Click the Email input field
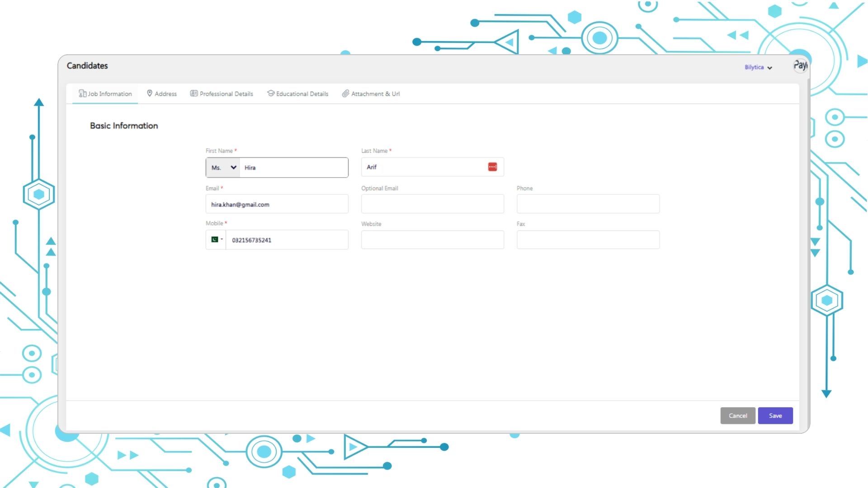The width and height of the screenshot is (868, 488). click(x=277, y=204)
